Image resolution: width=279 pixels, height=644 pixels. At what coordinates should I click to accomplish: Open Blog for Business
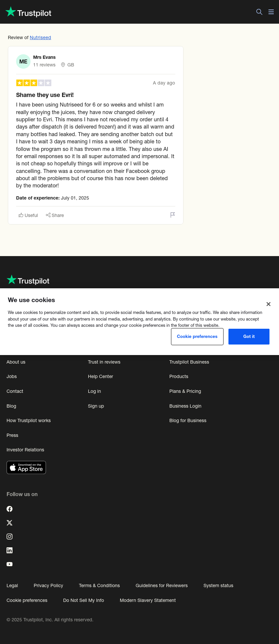point(188,420)
